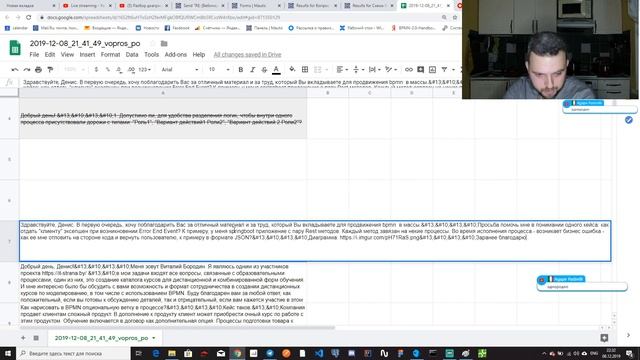The width and height of the screenshot is (640, 360).
Task: Open the 123 number formats dropdown
Action: click(x=144, y=70)
